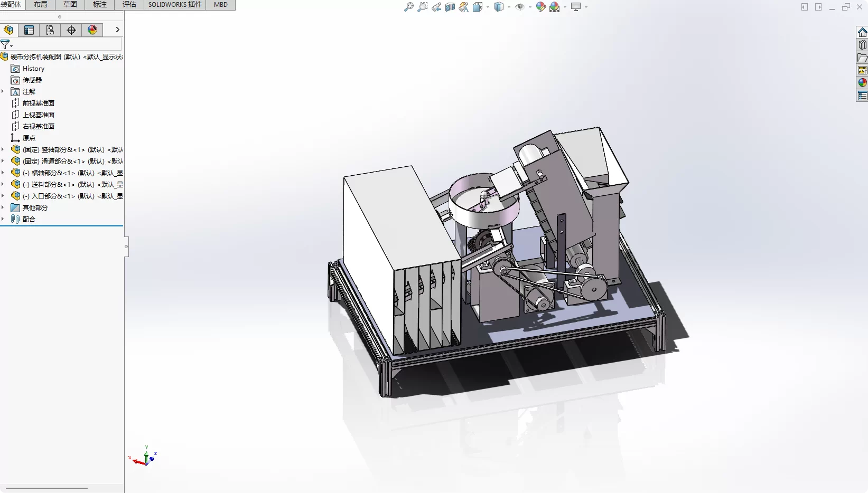
Task: Open the 布局 ribbon tab
Action: [40, 4]
